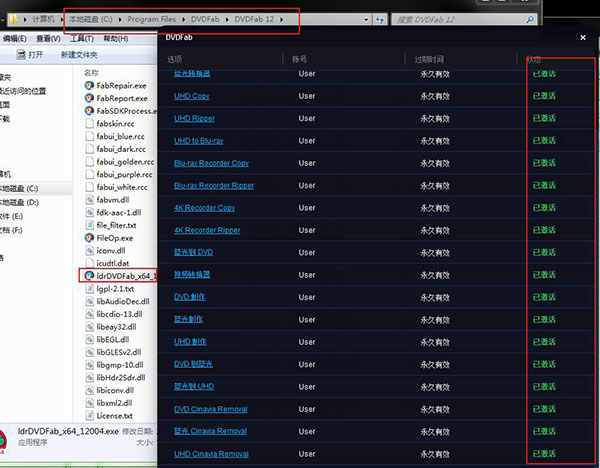Viewport: 600px width, 468px height.
Task: Select 本地磁盘 (C:) in navigation pane
Action: point(19,188)
